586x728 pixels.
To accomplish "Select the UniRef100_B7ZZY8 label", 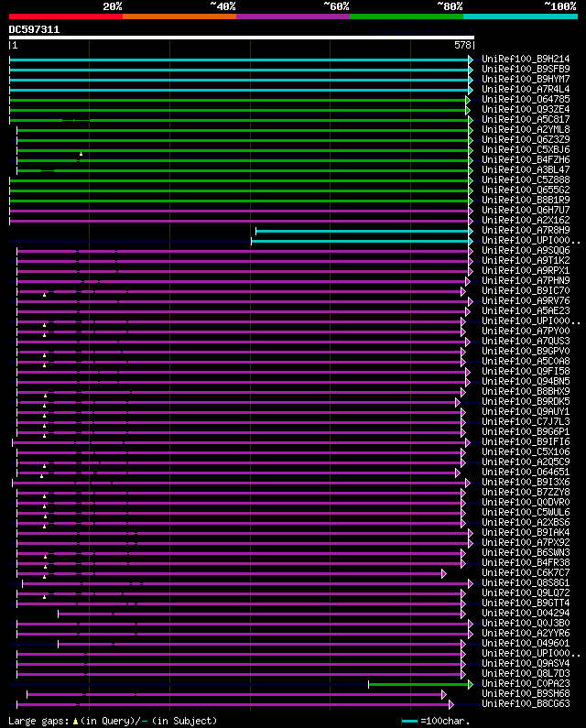I will [526, 492].
